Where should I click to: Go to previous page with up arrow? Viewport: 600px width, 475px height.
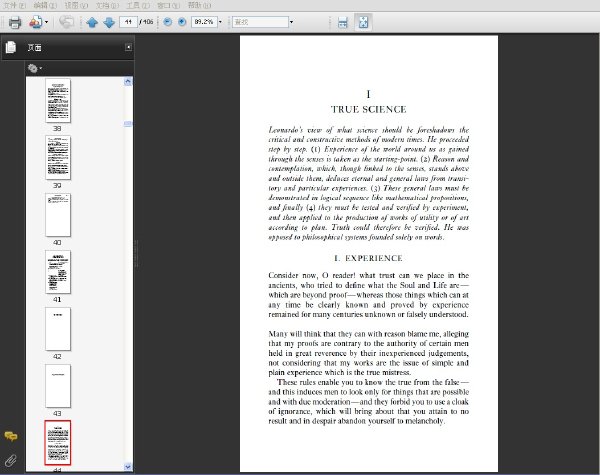[92, 22]
